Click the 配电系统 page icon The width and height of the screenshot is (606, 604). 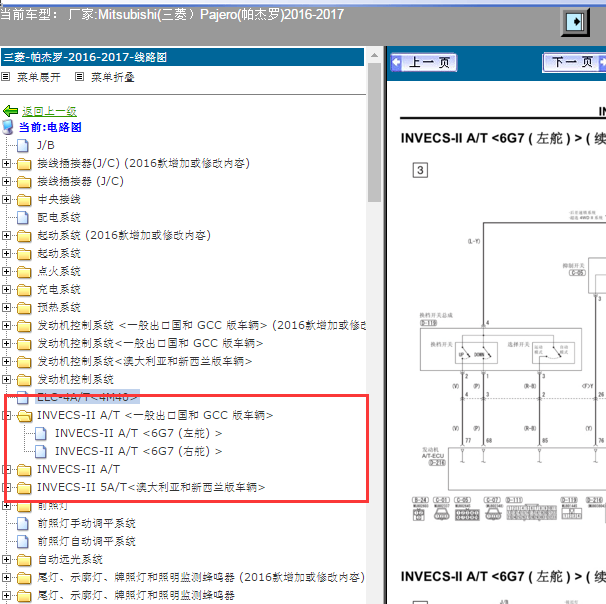(23, 218)
